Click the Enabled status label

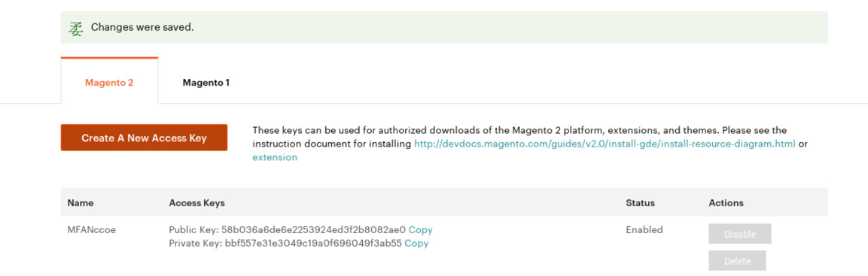(x=644, y=229)
